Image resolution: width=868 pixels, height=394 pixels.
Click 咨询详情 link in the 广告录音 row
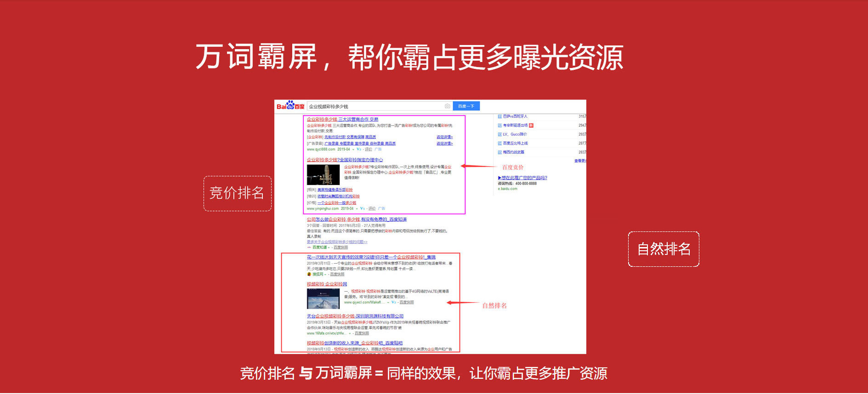pos(444,143)
